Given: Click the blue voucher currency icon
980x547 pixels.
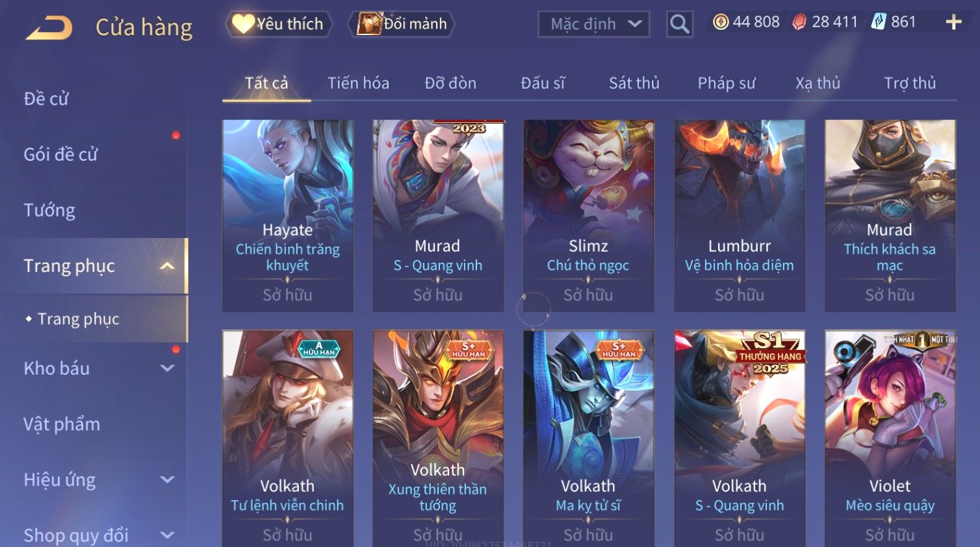Looking at the screenshot, I should [879, 22].
